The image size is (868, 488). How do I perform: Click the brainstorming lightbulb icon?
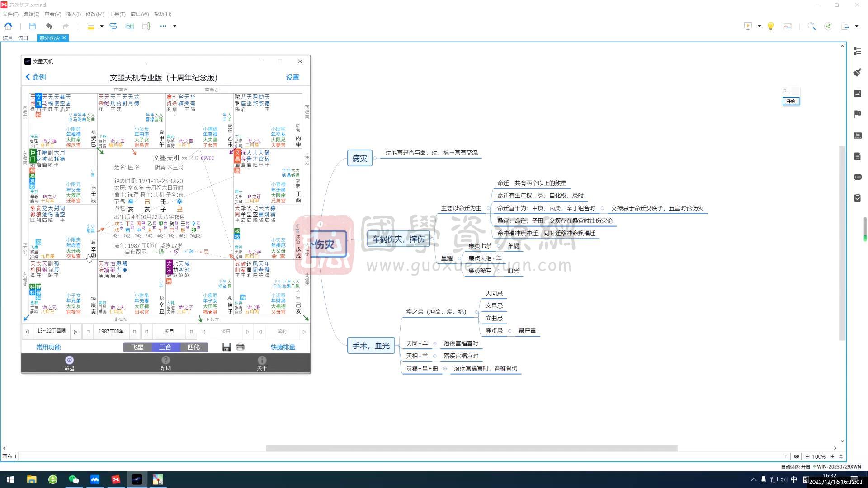[770, 26]
